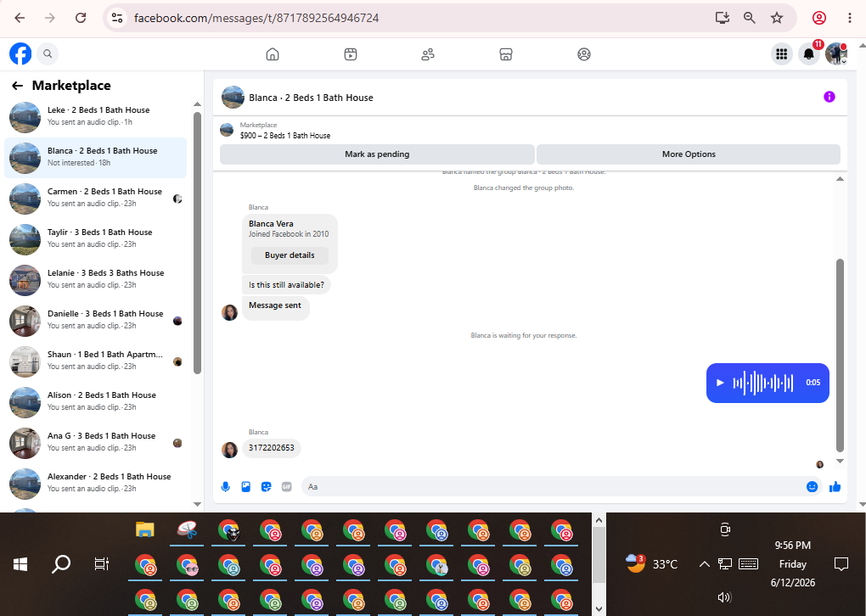Open the Facebook search icon
866x616 pixels.
pyautogui.click(x=48, y=53)
